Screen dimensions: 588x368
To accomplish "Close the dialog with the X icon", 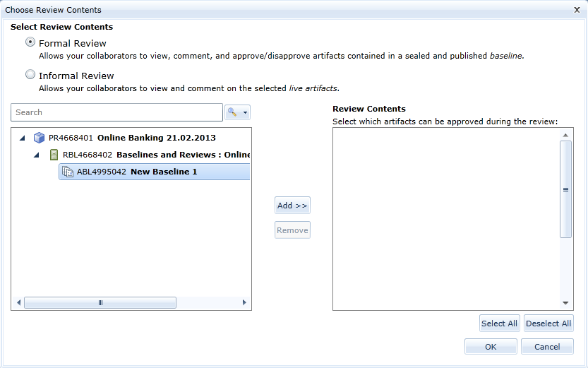I will point(577,10).
